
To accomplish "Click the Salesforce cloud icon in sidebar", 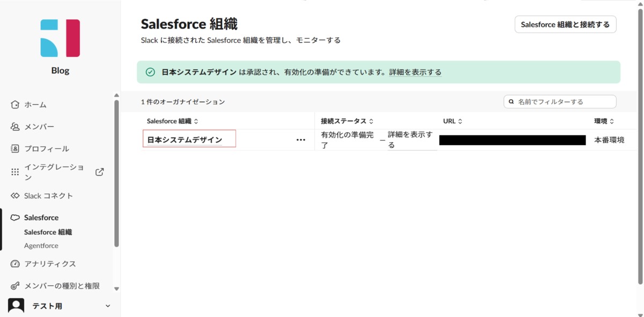I will (x=15, y=218).
